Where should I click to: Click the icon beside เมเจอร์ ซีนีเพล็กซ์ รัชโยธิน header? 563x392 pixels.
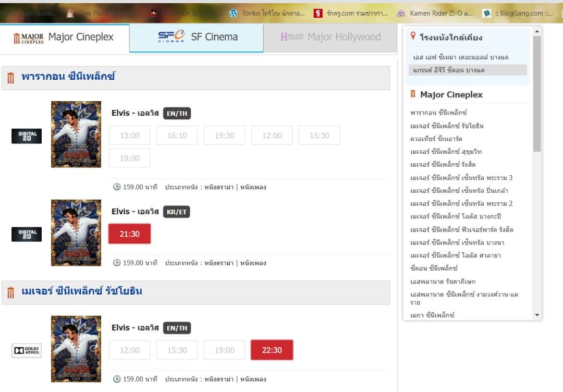tap(11, 292)
